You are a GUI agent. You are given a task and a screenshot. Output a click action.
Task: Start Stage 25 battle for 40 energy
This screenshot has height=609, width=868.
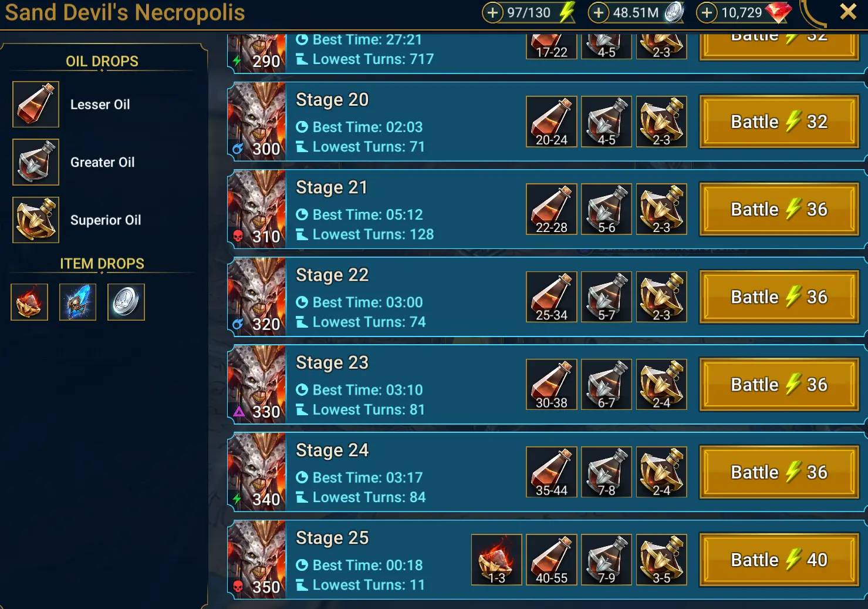(779, 560)
